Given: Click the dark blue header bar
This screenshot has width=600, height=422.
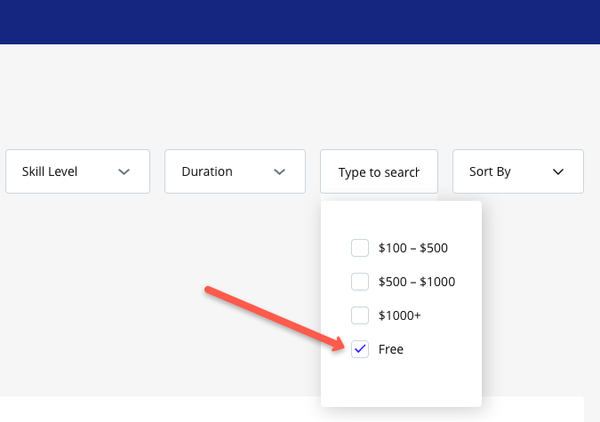Looking at the screenshot, I should [300, 21].
